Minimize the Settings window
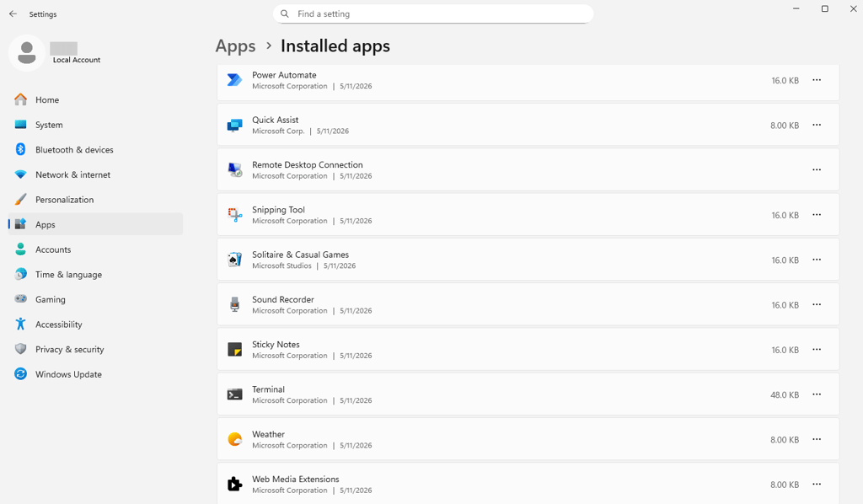This screenshot has width=863, height=504. [x=796, y=8]
